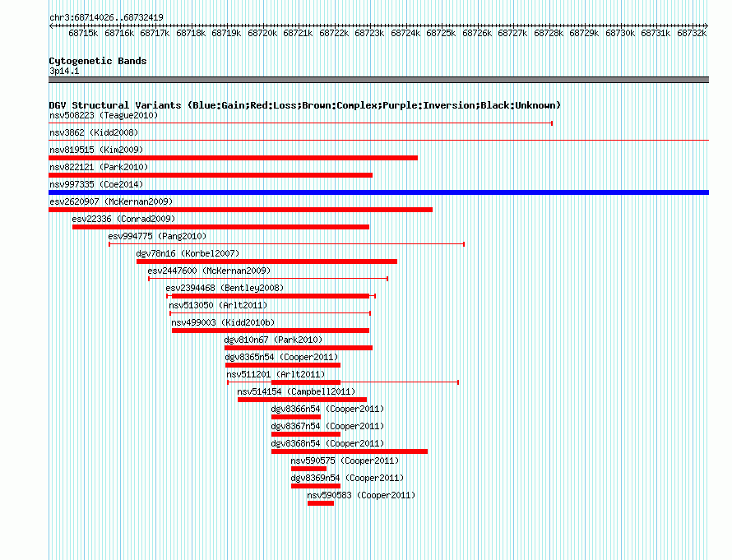Click the 68715k ruler tick label
The height and width of the screenshot is (560, 732).
coord(83,33)
